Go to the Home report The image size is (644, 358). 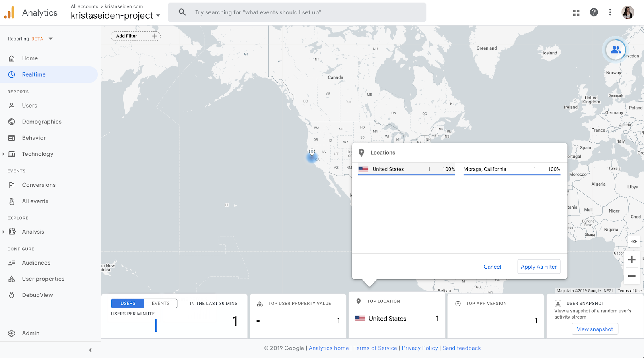(30, 58)
